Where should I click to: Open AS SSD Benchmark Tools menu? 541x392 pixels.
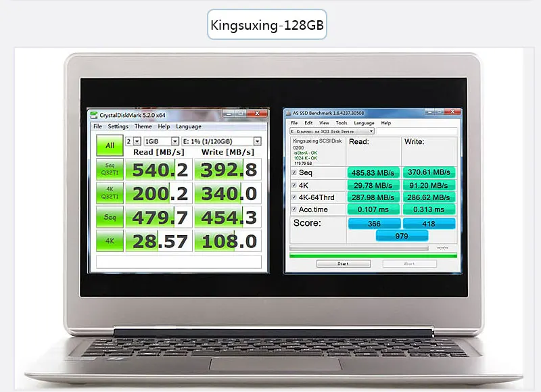coord(342,123)
